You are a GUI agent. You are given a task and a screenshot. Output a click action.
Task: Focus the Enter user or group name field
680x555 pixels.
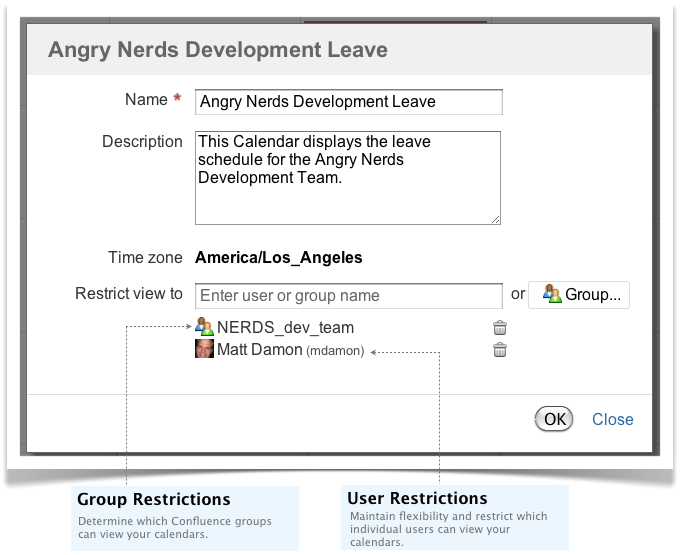point(349,296)
